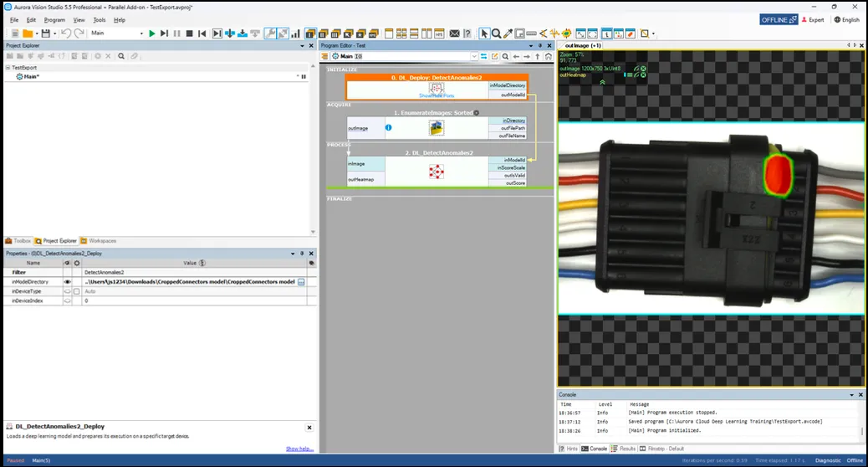The width and height of the screenshot is (868, 467).
Task: Click the Stop program square button
Action: (190, 33)
